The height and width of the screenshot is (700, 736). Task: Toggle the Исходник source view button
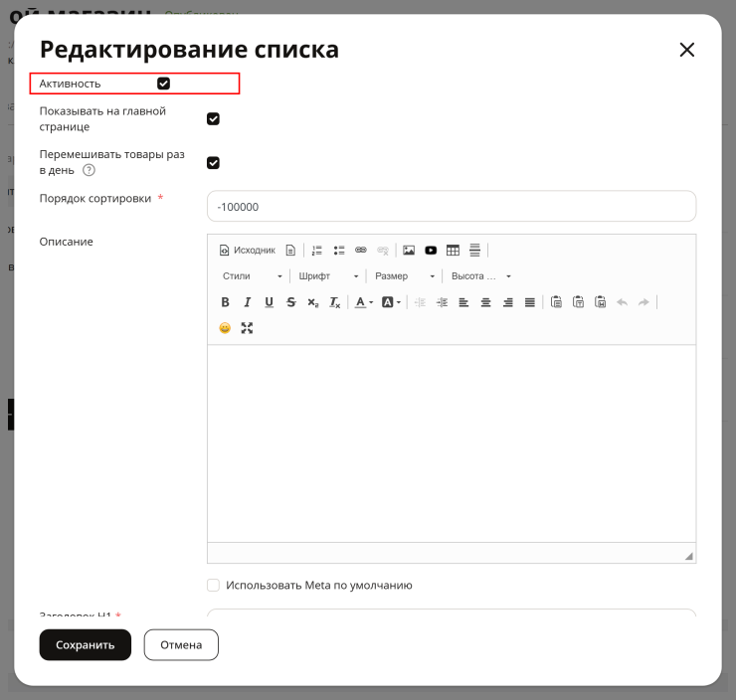(247, 250)
